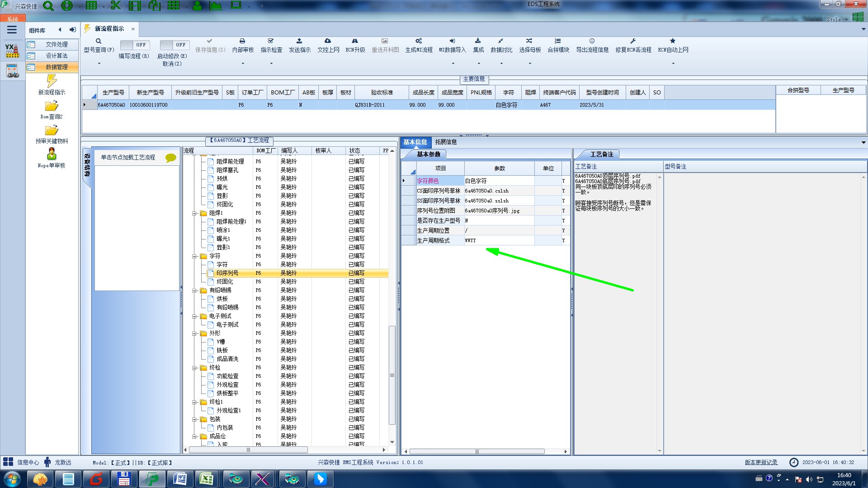Open Bom查询2 folder icon
This screenshot has width=868, height=488.
point(52,106)
